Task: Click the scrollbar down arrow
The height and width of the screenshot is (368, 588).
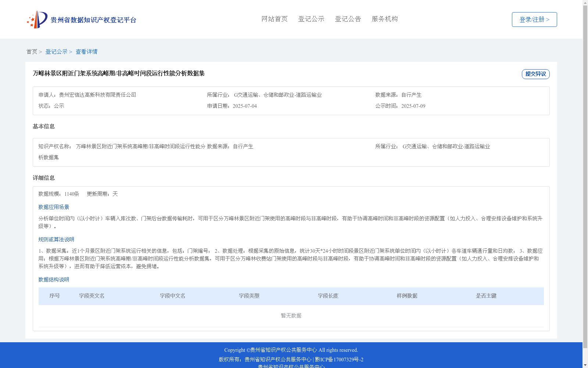Action: (585, 365)
